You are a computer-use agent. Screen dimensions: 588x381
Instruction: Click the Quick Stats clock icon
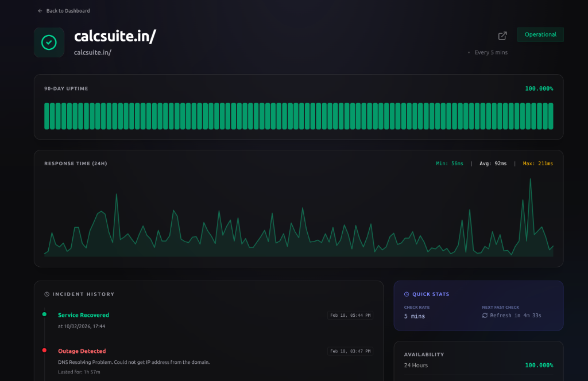click(x=407, y=294)
